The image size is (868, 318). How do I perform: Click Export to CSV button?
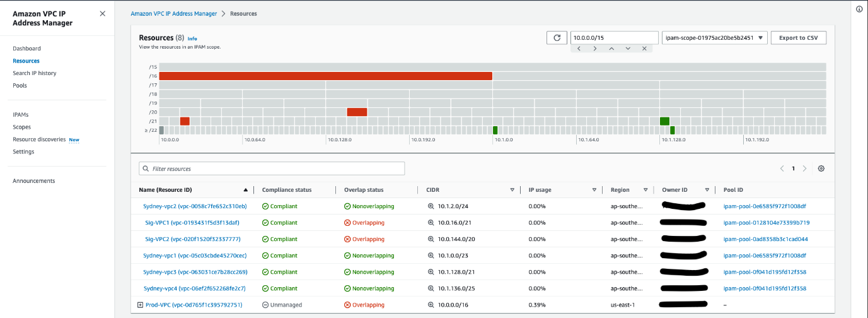pyautogui.click(x=798, y=38)
